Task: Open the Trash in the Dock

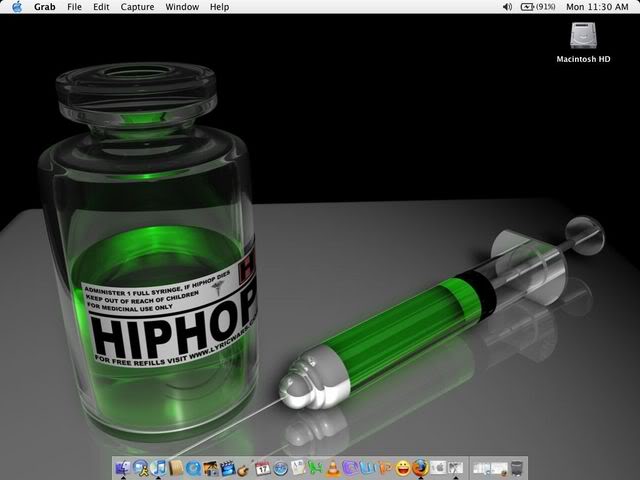Action: coord(517,469)
